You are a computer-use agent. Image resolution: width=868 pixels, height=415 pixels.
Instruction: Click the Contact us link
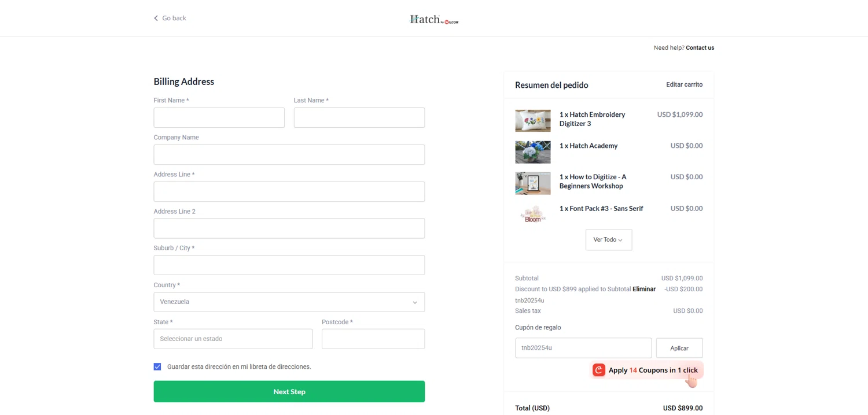tap(700, 48)
